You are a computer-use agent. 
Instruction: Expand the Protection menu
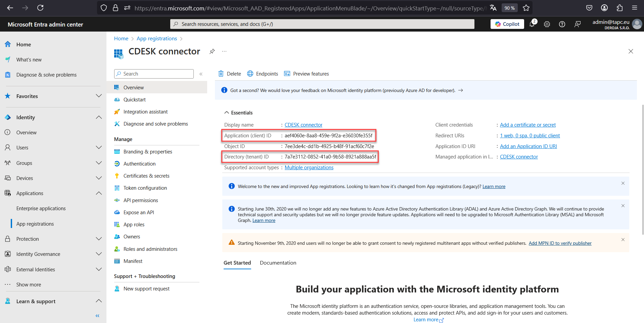click(x=99, y=239)
